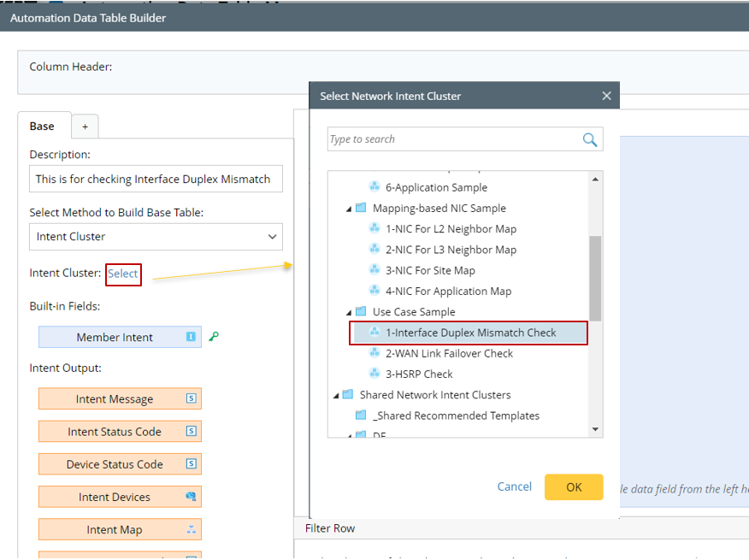
Task: Click the Cancel link in dialog
Action: tap(515, 486)
